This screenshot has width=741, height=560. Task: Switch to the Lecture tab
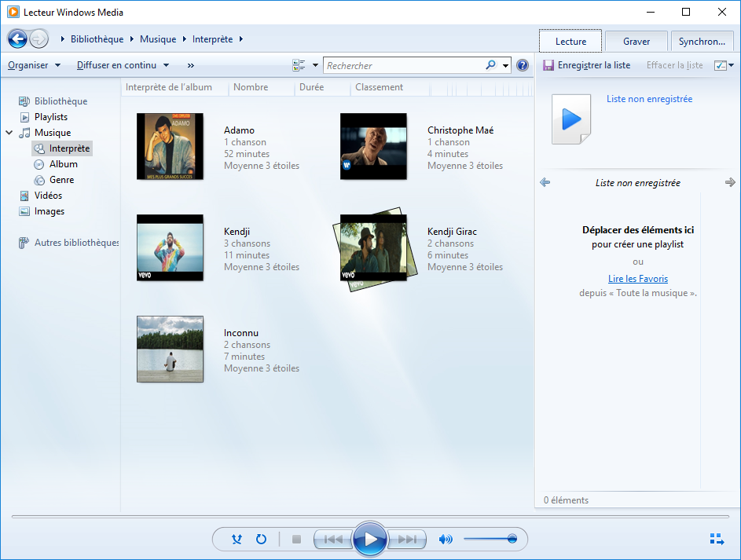click(570, 41)
